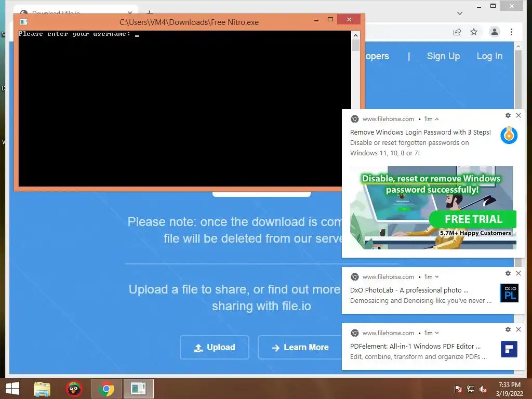The height and width of the screenshot is (399, 532).
Task: Open settings gear on first filehorse notification
Action: coord(508,115)
